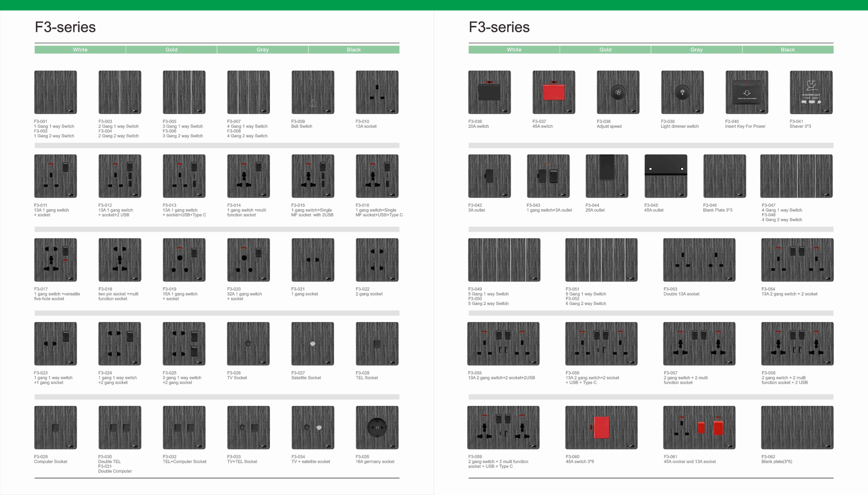Click the 'F3-047' product code label
868x495 pixels.
(768, 205)
